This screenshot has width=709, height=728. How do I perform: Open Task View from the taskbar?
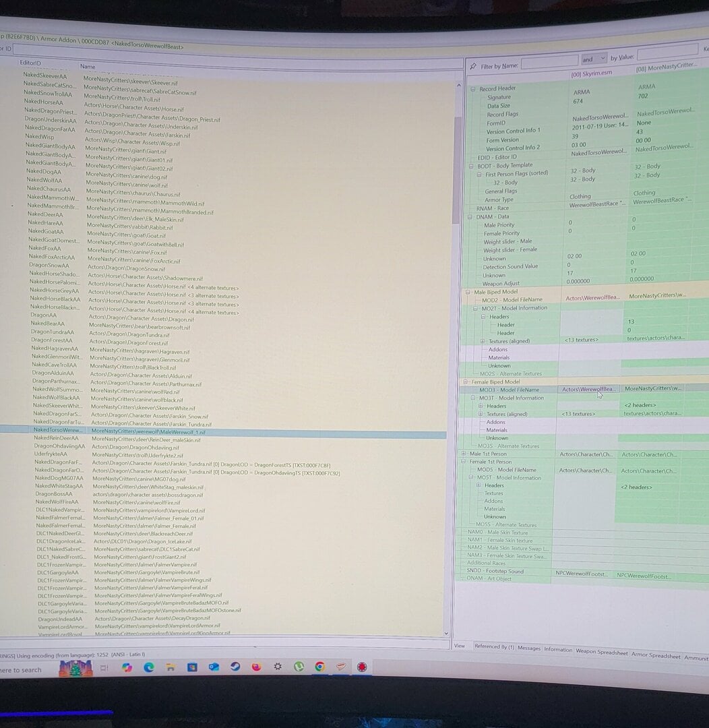point(104,667)
